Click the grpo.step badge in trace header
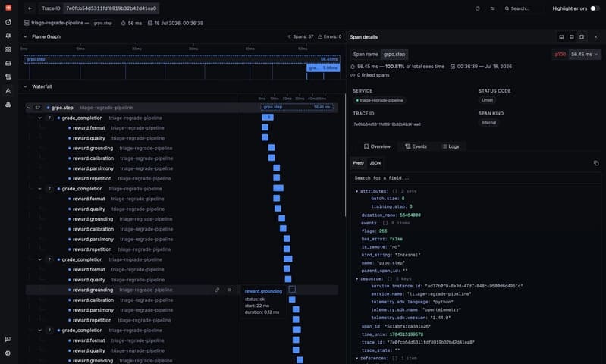The width and height of the screenshot is (606, 364). (103, 24)
